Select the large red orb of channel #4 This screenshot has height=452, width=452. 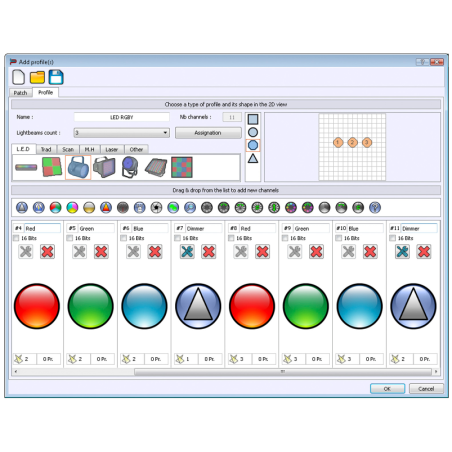click(x=37, y=306)
